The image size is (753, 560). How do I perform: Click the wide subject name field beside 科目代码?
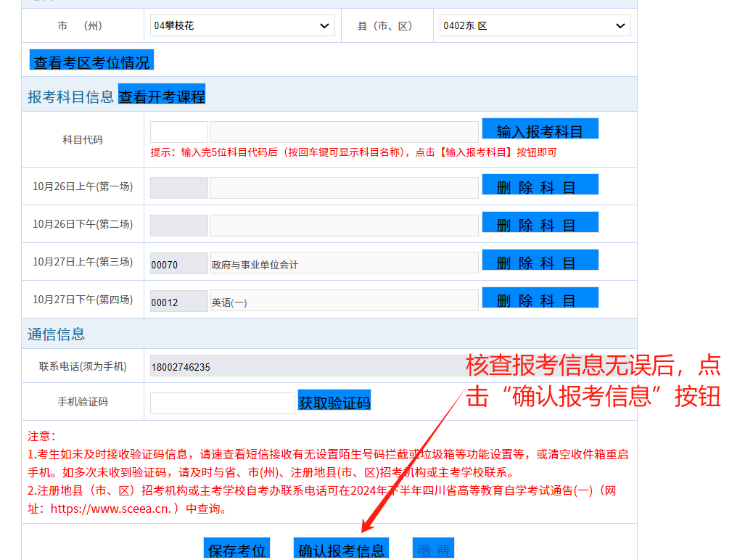pos(344,132)
